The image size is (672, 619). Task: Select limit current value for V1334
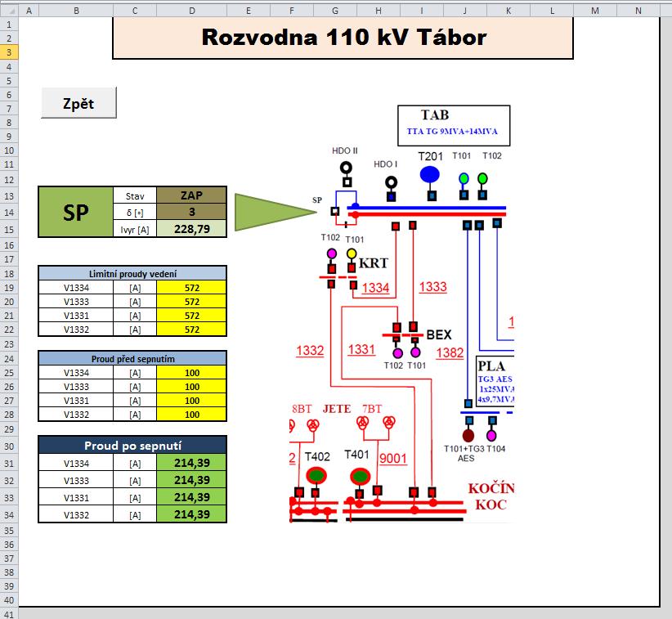coord(191,288)
